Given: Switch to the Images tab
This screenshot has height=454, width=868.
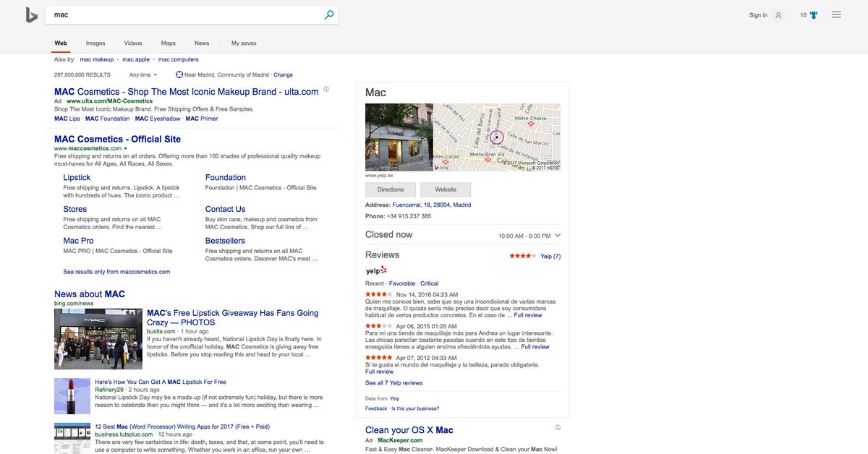Looking at the screenshot, I should tap(95, 43).
